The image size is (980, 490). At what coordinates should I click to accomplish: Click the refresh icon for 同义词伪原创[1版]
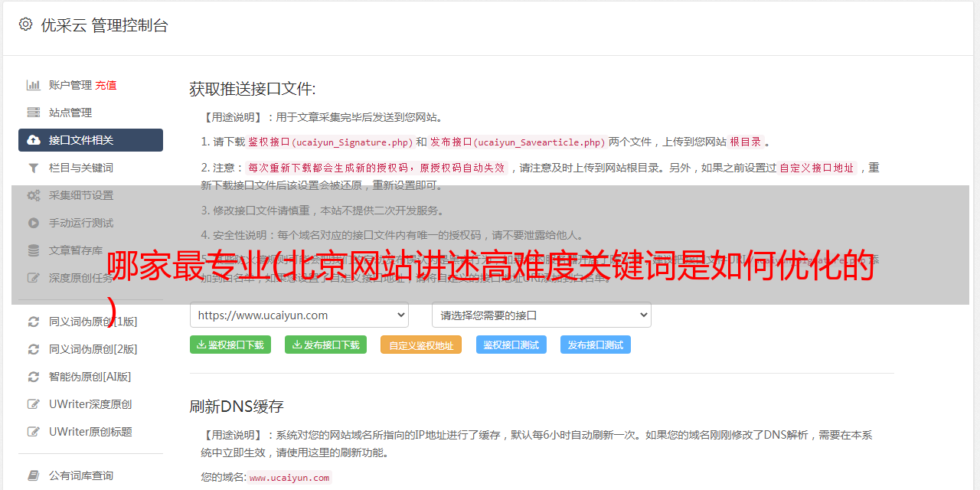tap(34, 322)
